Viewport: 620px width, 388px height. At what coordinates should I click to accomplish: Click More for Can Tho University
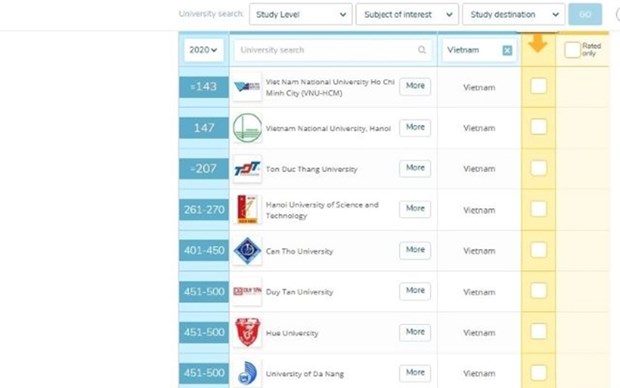point(415,250)
